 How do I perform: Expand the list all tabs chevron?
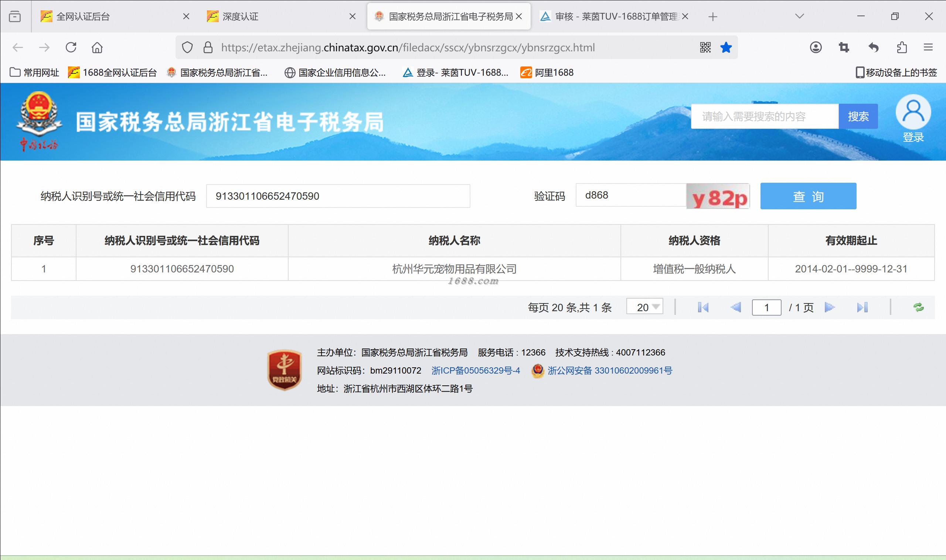799,16
